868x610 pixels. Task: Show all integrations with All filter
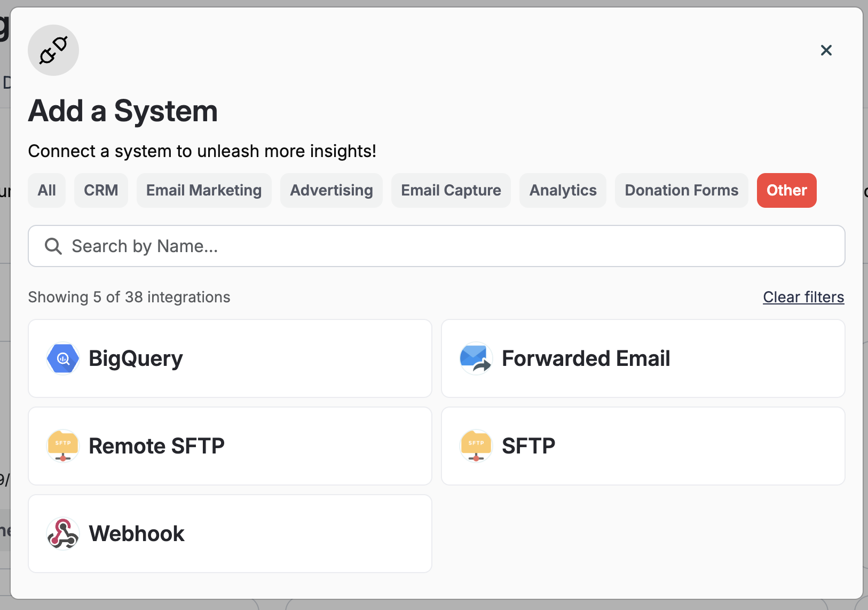(x=47, y=190)
